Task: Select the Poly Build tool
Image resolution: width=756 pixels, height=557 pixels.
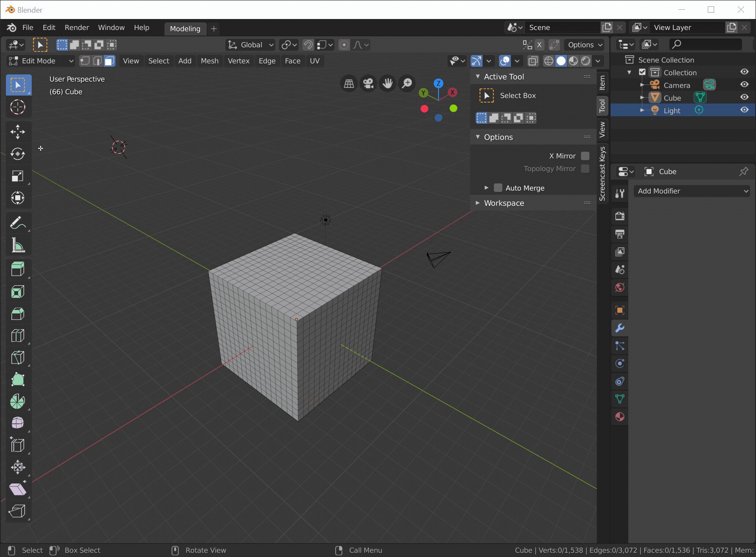Action: click(x=18, y=380)
